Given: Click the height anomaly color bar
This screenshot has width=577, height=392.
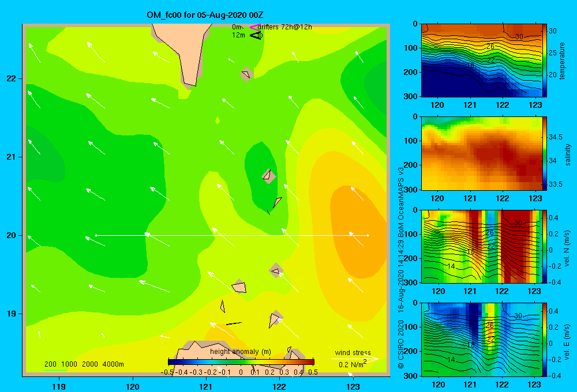Looking at the screenshot, I should coord(241,362).
